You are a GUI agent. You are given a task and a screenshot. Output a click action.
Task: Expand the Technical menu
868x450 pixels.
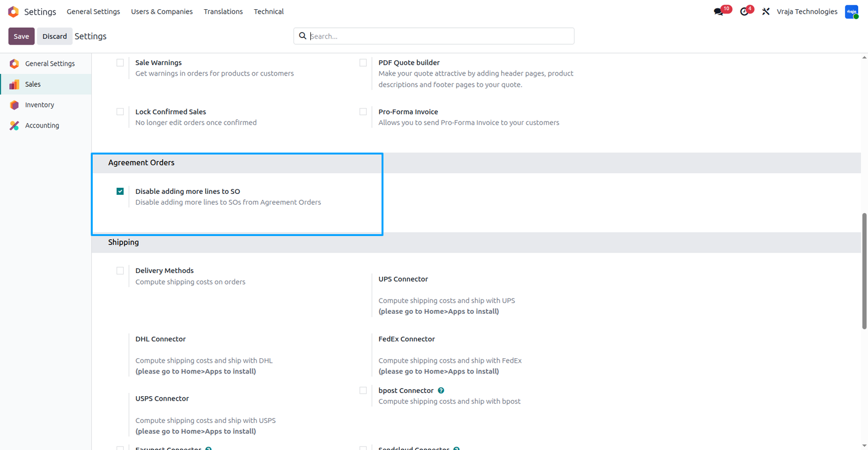[269, 11]
